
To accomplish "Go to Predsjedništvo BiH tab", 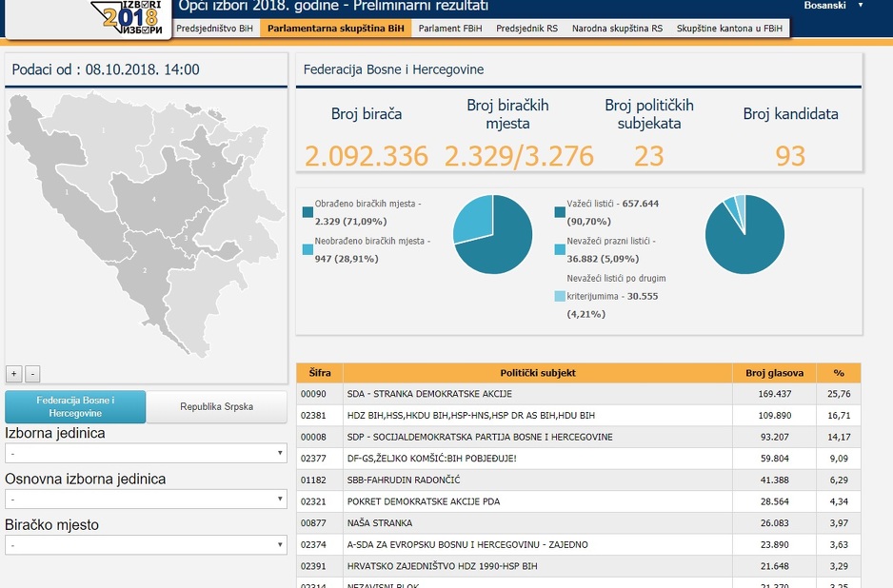I will (215, 29).
